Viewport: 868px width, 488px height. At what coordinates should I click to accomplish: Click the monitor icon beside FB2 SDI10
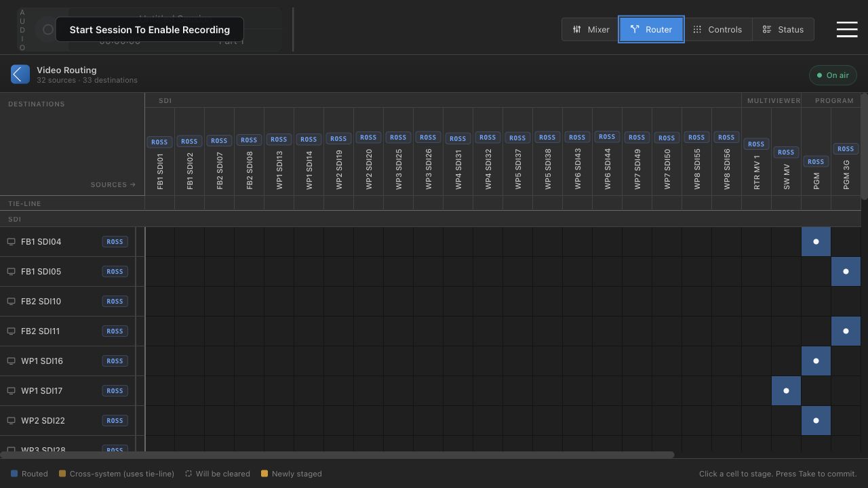click(11, 302)
